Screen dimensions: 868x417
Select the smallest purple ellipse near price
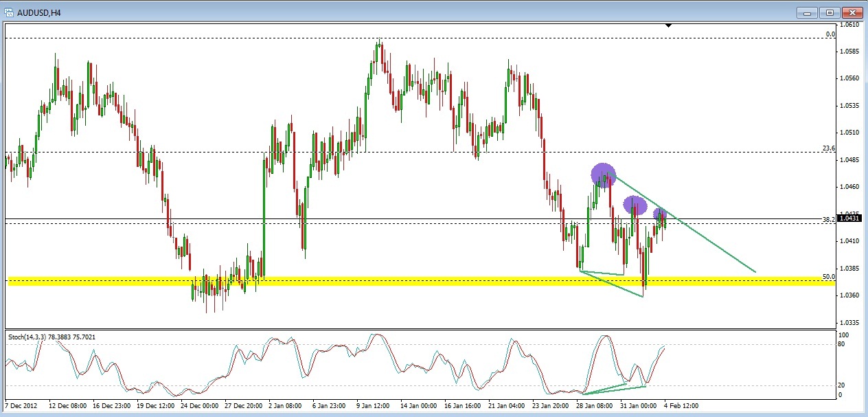[x=660, y=214]
